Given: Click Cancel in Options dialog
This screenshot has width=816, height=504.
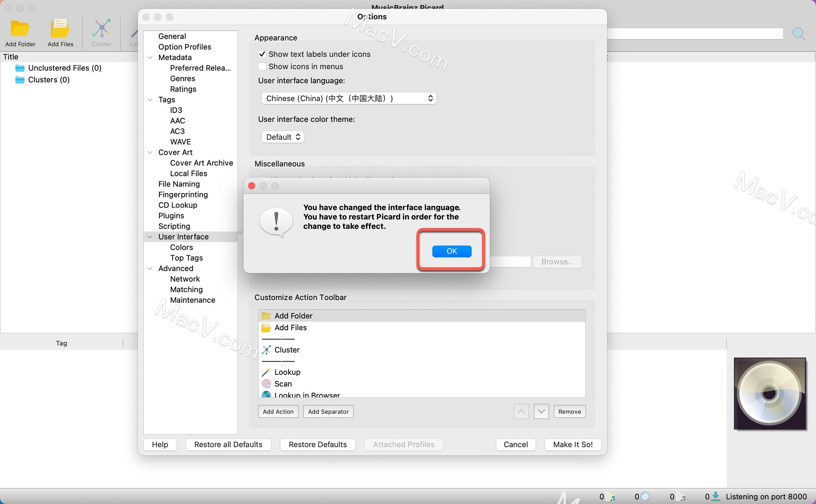Looking at the screenshot, I should (516, 445).
